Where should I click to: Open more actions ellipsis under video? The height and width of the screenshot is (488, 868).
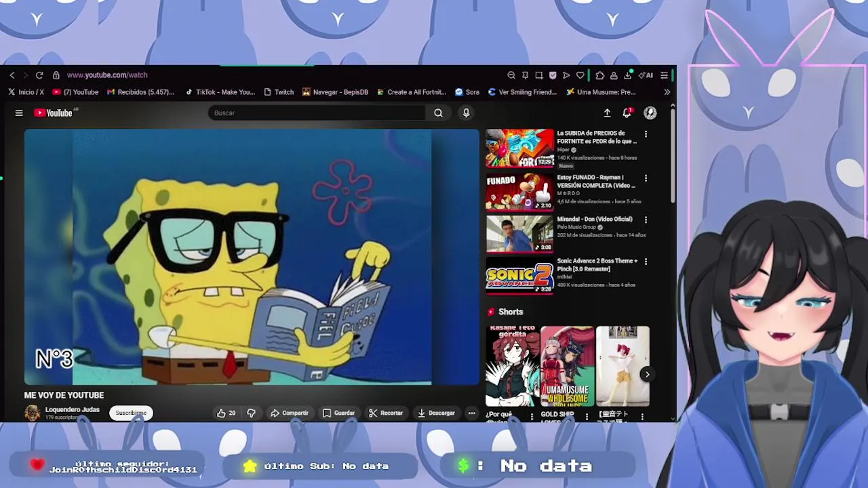pos(472,413)
